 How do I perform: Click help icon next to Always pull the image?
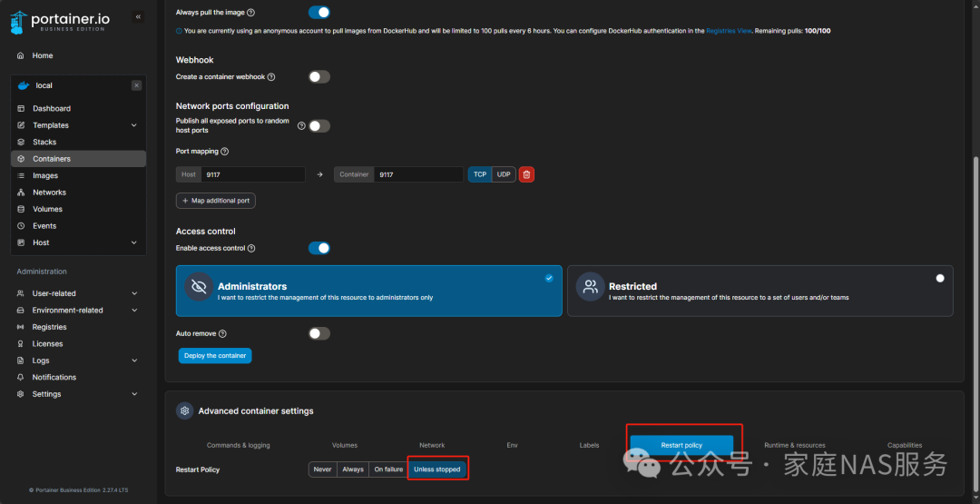[x=250, y=13]
